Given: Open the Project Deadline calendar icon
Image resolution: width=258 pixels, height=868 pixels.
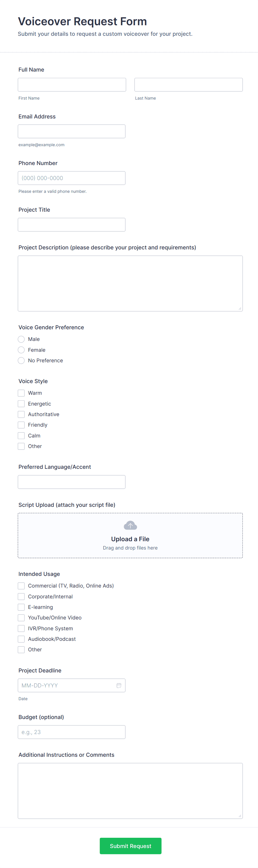Looking at the screenshot, I should pyautogui.click(x=119, y=685).
